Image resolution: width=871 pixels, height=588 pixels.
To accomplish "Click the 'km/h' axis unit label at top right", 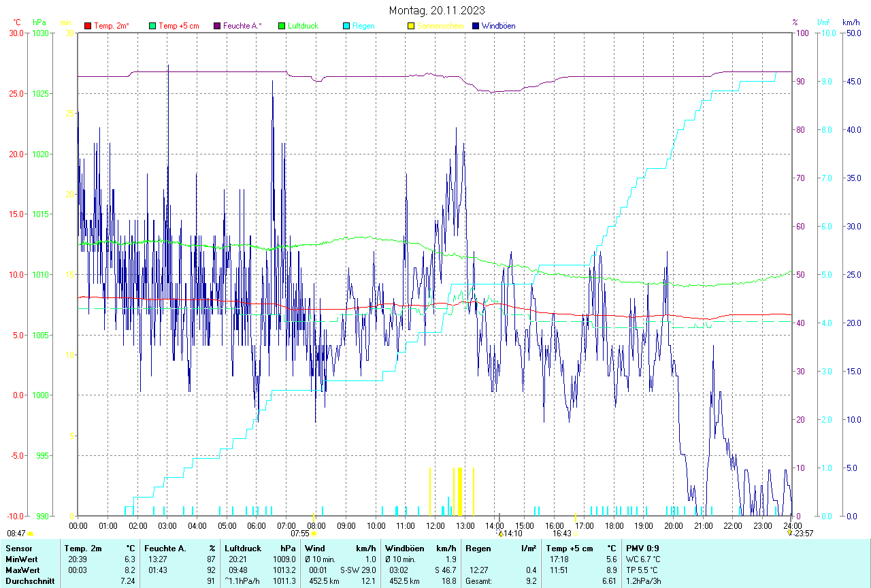I will click(x=851, y=22).
